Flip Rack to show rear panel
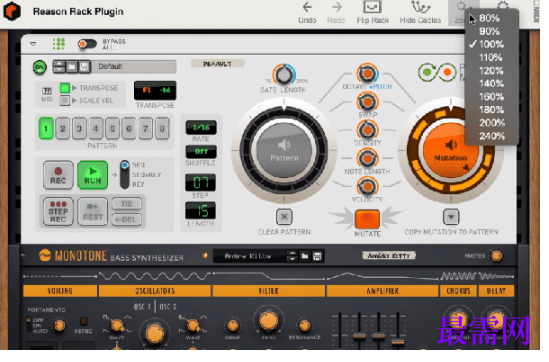The width and height of the screenshot is (549, 362). coord(372,12)
